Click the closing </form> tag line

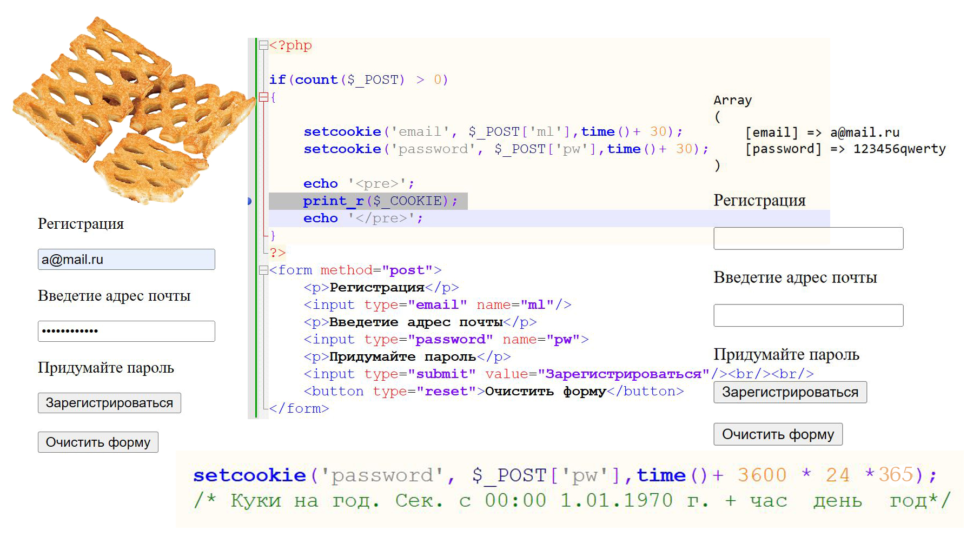click(x=299, y=409)
